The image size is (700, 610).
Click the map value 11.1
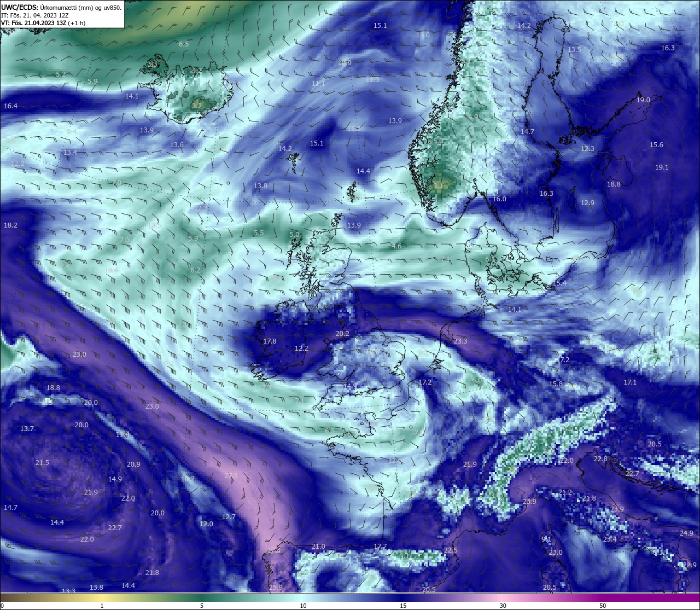[318, 83]
